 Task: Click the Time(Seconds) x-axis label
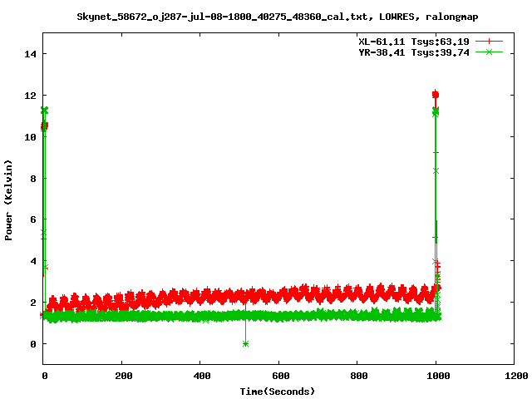(277, 392)
